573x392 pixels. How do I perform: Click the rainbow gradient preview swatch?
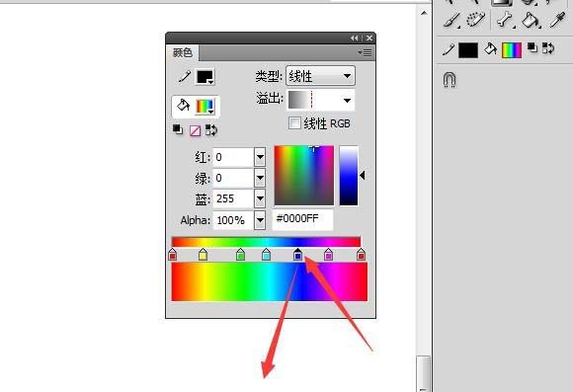270,281
